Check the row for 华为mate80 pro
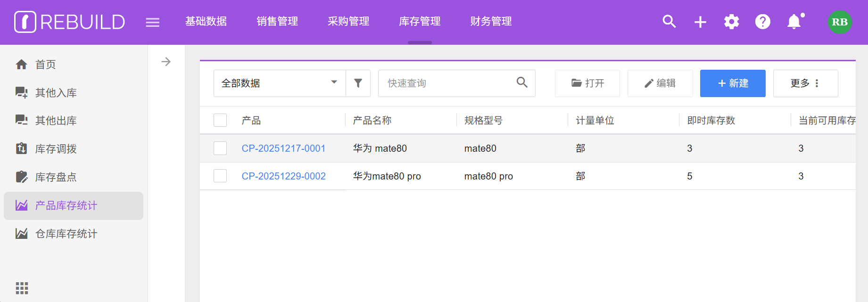Screen dimensions: 868x302 click(x=220, y=176)
